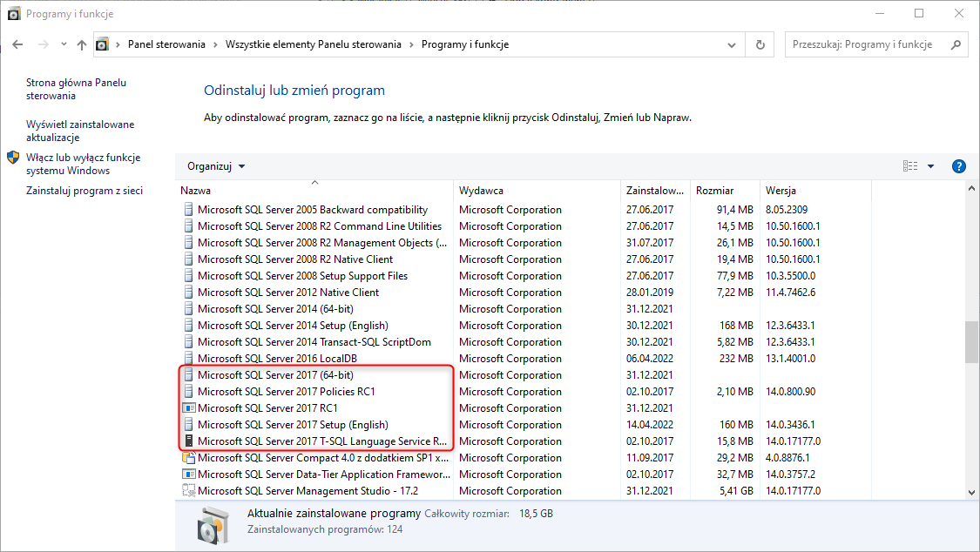Screen dimensions: 980x552
Task: Sort by Wersja column header
Action: [x=815, y=191]
